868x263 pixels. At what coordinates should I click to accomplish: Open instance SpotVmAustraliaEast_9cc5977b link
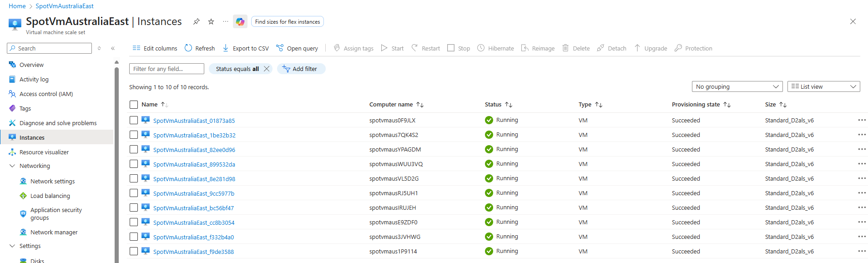point(194,193)
